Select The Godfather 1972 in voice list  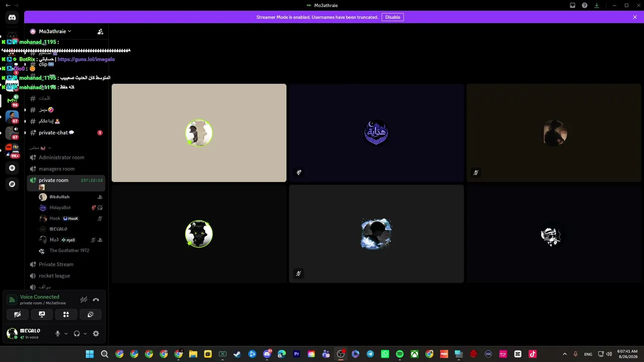click(71, 250)
